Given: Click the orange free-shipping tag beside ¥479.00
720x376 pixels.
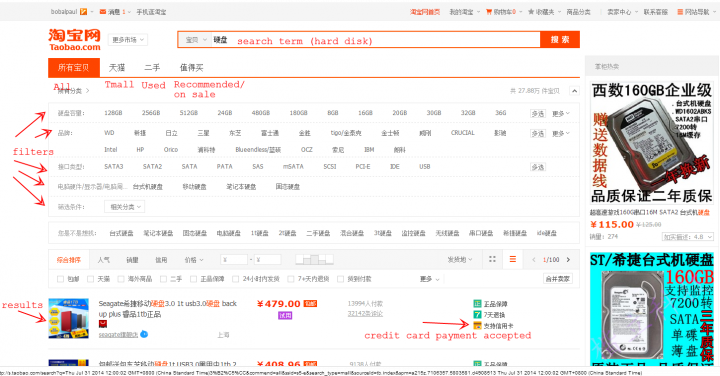Looking at the screenshot, I should 310,303.
